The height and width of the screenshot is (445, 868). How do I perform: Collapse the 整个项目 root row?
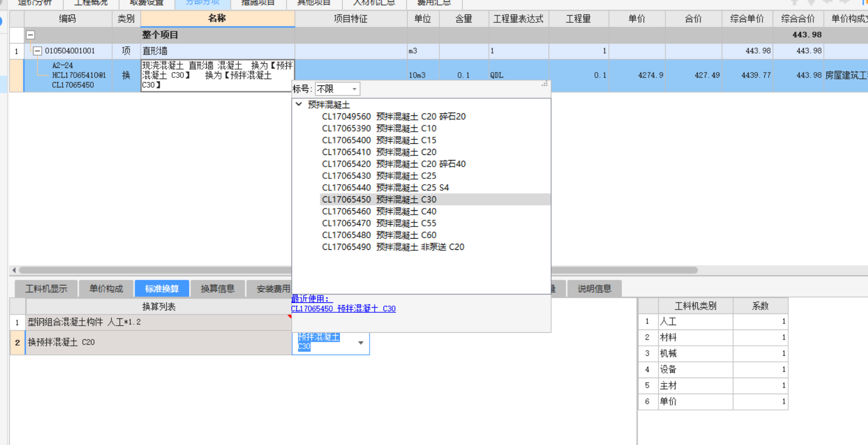point(31,35)
